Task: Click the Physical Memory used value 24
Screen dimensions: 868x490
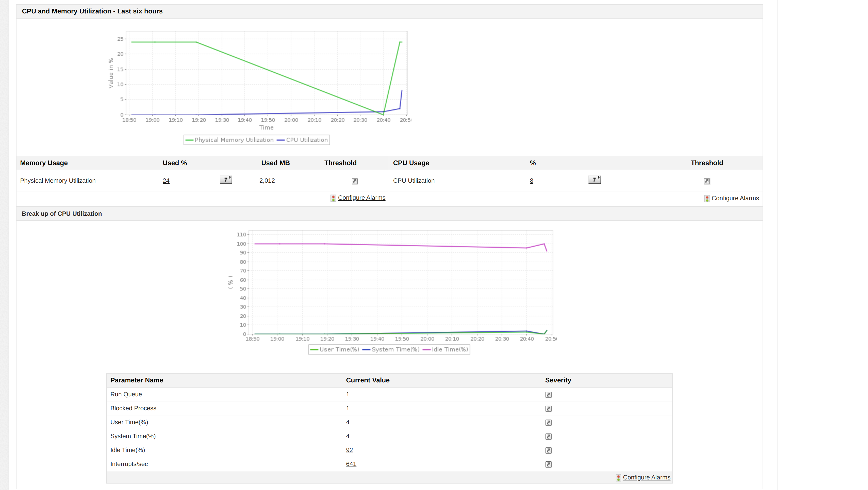Action: pyautogui.click(x=166, y=181)
